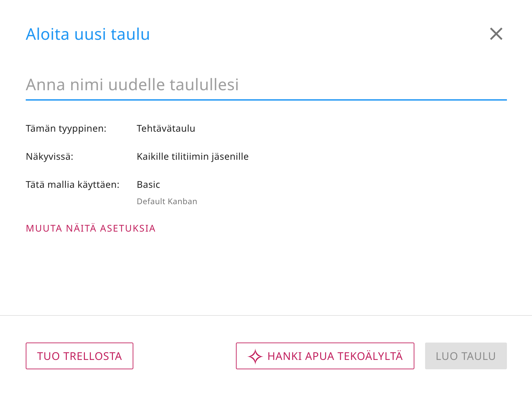Click the Aloita uusi taulu heading
Screen dimensions: 532x393
(x=88, y=34)
